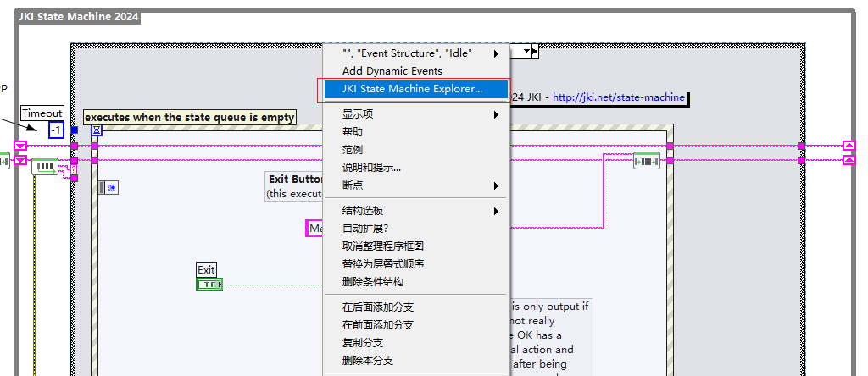This screenshot has width=868, height=376.
Task: Open 说明和提示... dialog entry
Action: tap(415, 168)
